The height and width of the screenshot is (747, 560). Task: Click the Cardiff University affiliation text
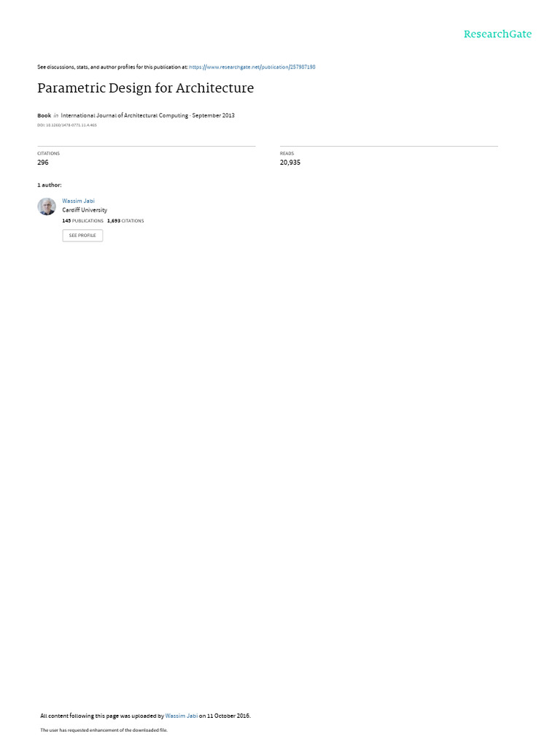[x=85, y=210]
